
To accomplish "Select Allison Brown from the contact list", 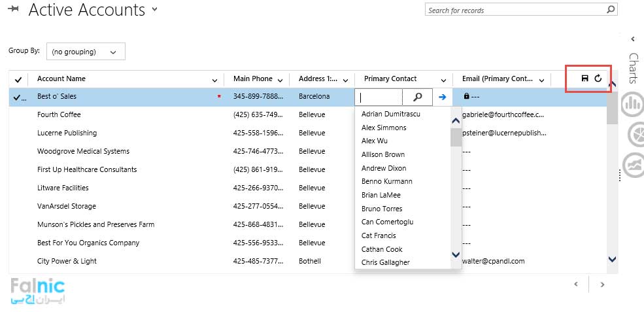I will click(x=382, y=154).
